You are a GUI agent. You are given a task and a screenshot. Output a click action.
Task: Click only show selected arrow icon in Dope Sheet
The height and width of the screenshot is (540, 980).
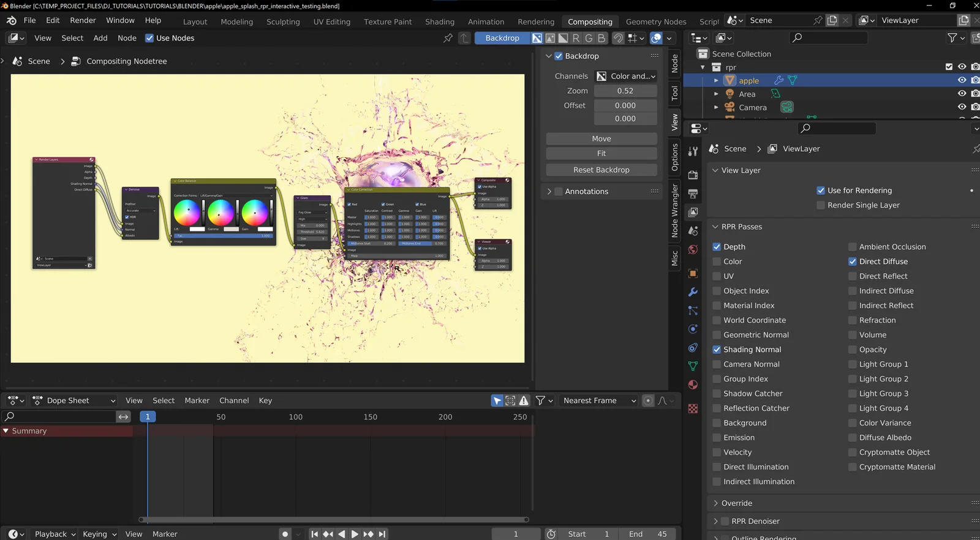(x=497, y=400)
